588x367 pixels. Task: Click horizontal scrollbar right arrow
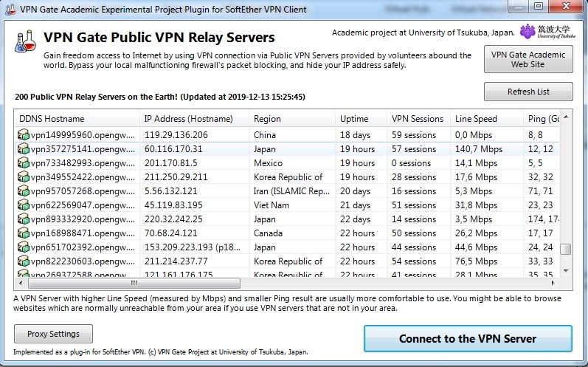pos(553,283)
